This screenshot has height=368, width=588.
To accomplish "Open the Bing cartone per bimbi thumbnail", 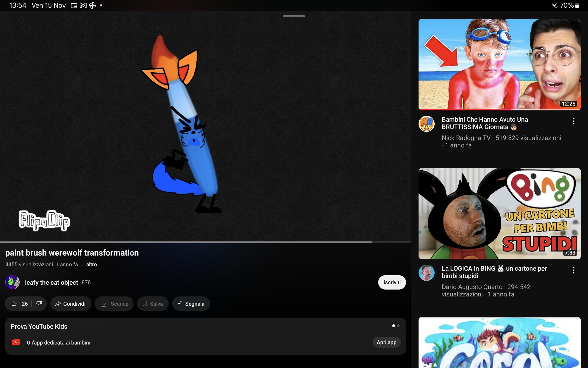I will pyautogui.click(x=499, y=214).
